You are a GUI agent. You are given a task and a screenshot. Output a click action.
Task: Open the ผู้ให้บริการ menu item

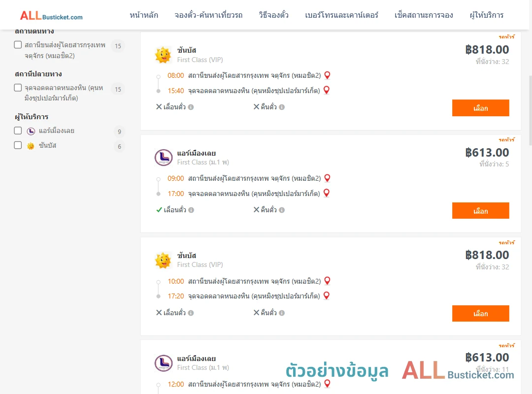(487, 15)
